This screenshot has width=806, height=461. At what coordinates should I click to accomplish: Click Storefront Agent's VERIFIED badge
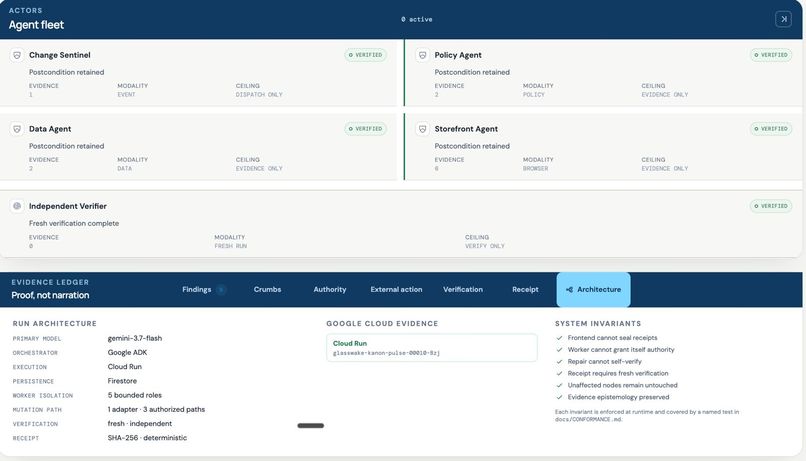click(771, 129)
